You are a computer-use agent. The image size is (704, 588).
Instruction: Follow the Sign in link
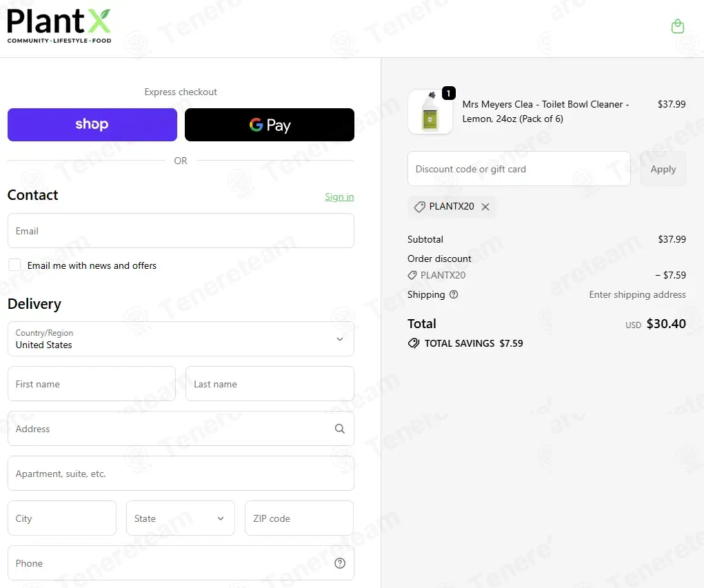click(339, 196)
